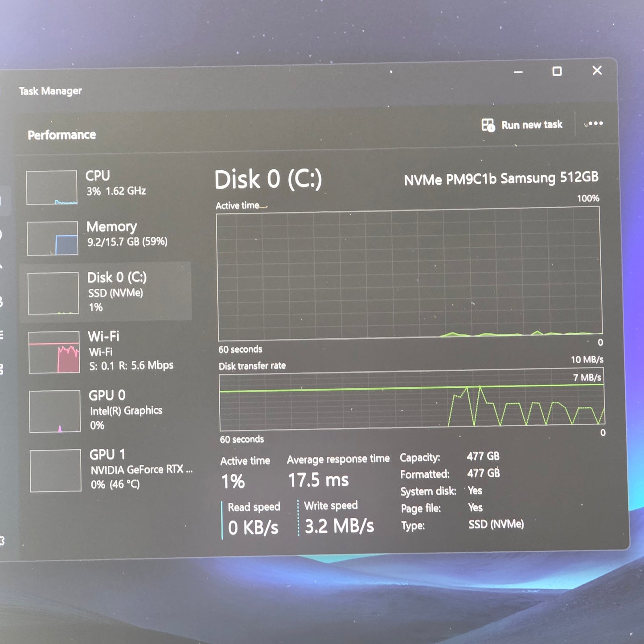644x644 pixels.
Task: Click the Read speed label
Action: (254, 507)
